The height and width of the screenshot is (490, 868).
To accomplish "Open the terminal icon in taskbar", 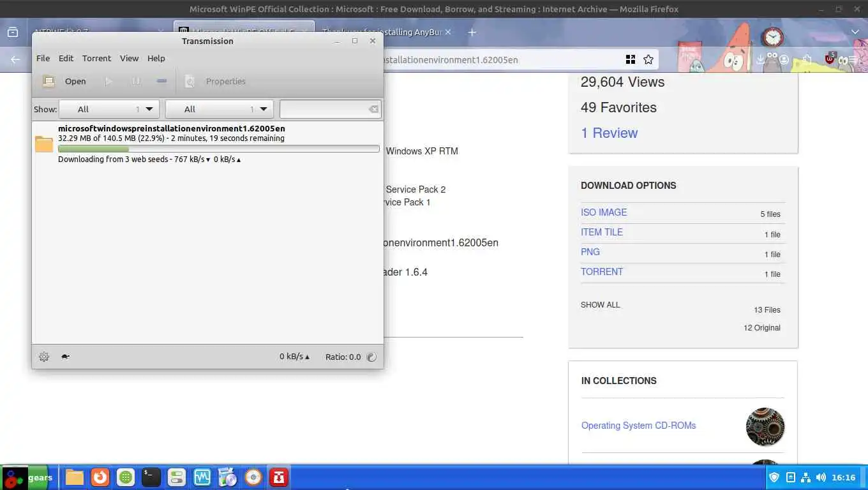I will point(151,477).
